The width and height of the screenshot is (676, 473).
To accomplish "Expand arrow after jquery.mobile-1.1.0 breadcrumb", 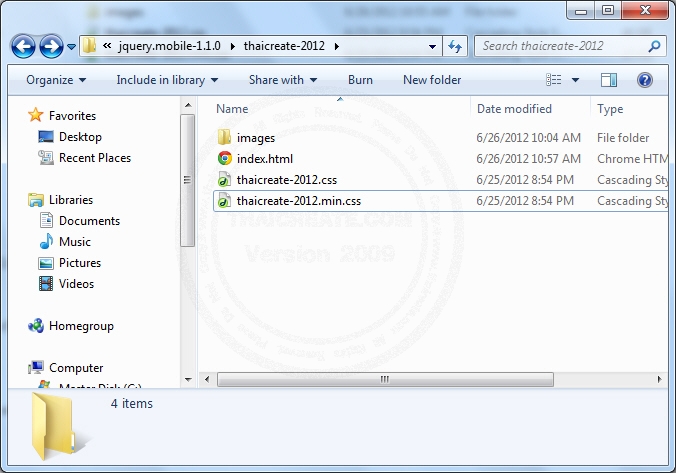I will (x=233, y=46).
